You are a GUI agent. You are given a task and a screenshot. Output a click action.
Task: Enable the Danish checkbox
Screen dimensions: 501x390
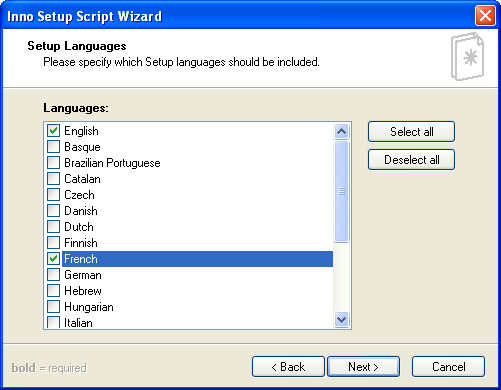click(x=53, y=211)
